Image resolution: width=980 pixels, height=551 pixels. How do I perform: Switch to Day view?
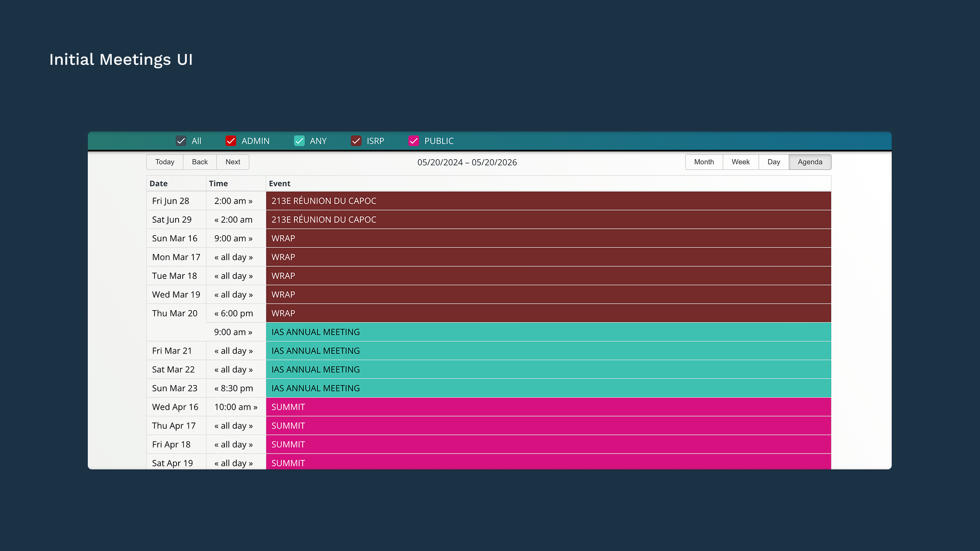tap(773, 162)
